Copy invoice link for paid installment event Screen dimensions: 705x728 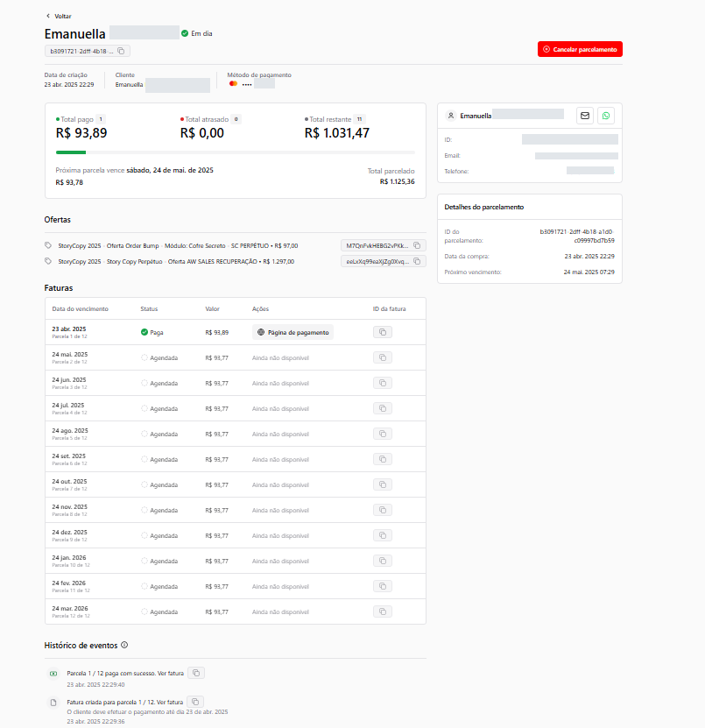196,673
